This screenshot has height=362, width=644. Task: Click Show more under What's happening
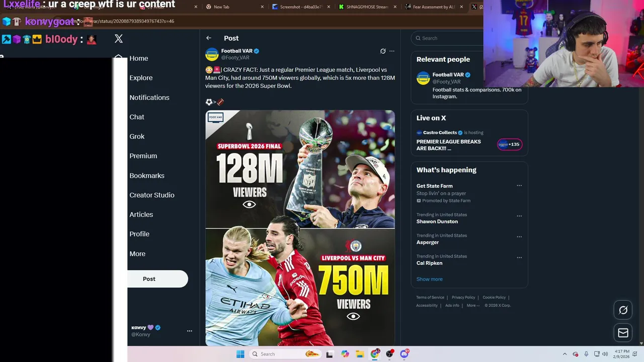coord(430,279)
